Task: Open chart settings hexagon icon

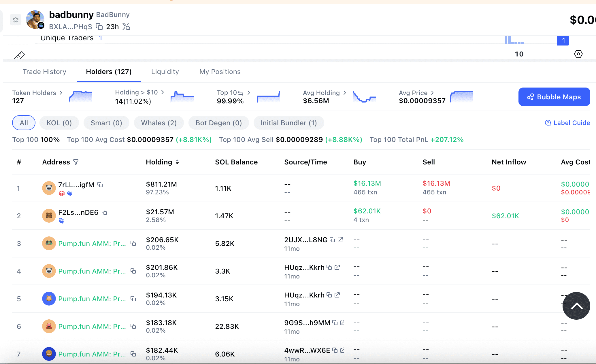Action: [578, 54]
